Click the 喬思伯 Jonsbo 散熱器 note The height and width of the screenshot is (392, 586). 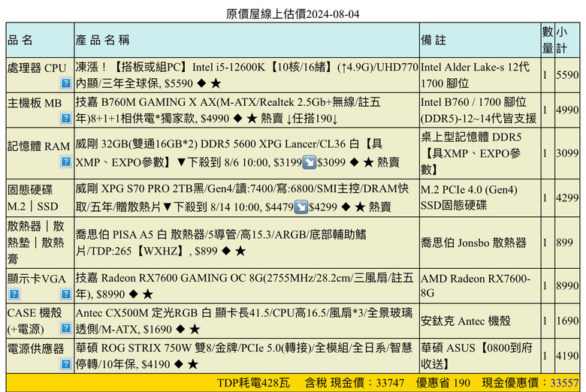click(473, 243)
